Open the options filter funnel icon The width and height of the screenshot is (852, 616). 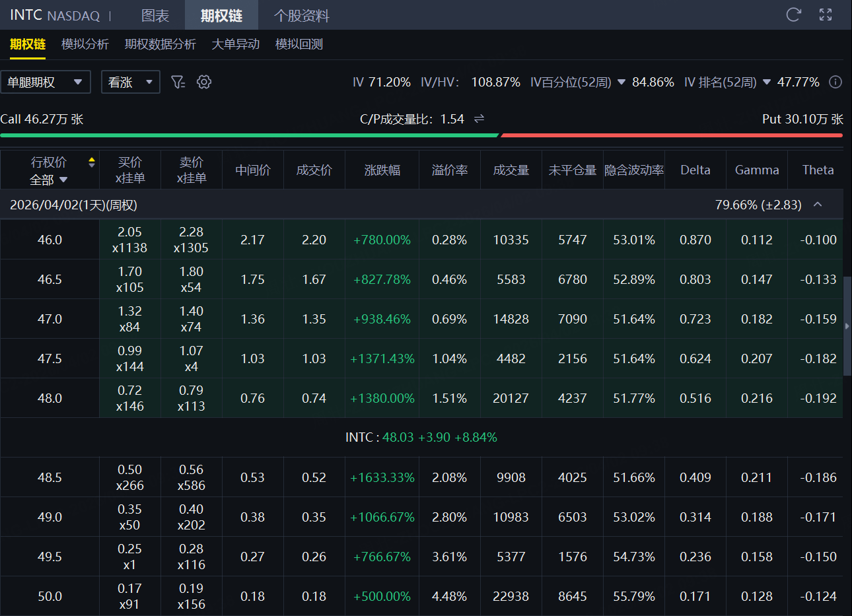pos(178,82)
